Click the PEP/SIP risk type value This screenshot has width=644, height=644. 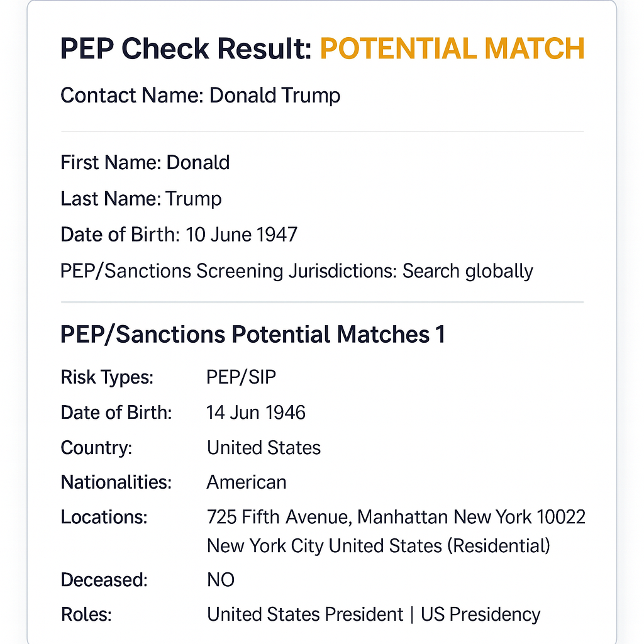(241, 377)
